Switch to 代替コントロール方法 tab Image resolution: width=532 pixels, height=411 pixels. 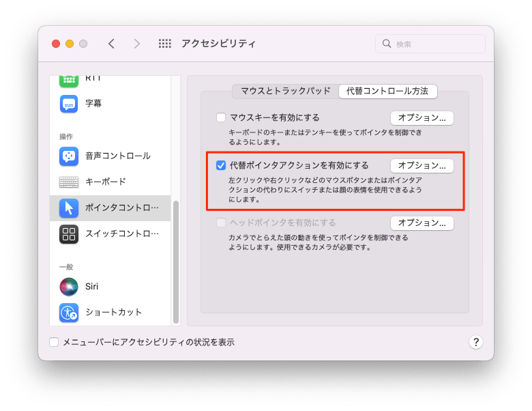click(x=387, y=91)
